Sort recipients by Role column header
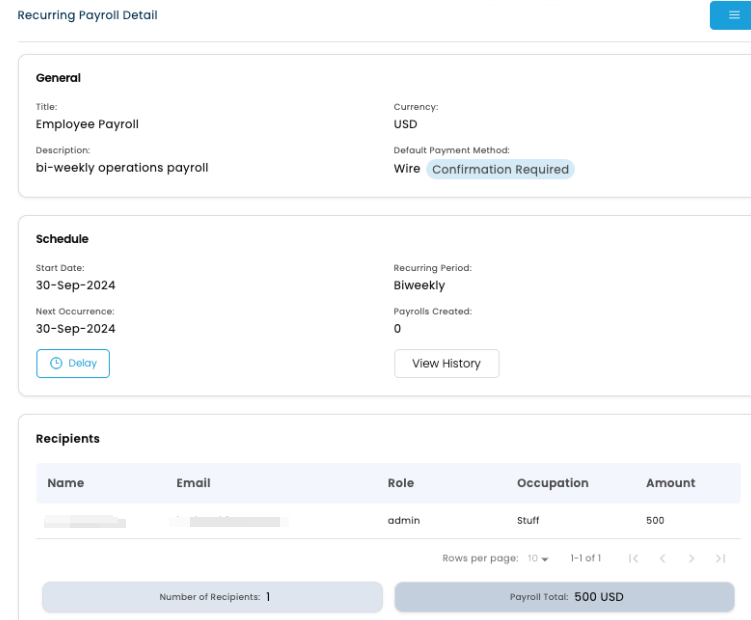751x620 pixels. coord(401,483)
